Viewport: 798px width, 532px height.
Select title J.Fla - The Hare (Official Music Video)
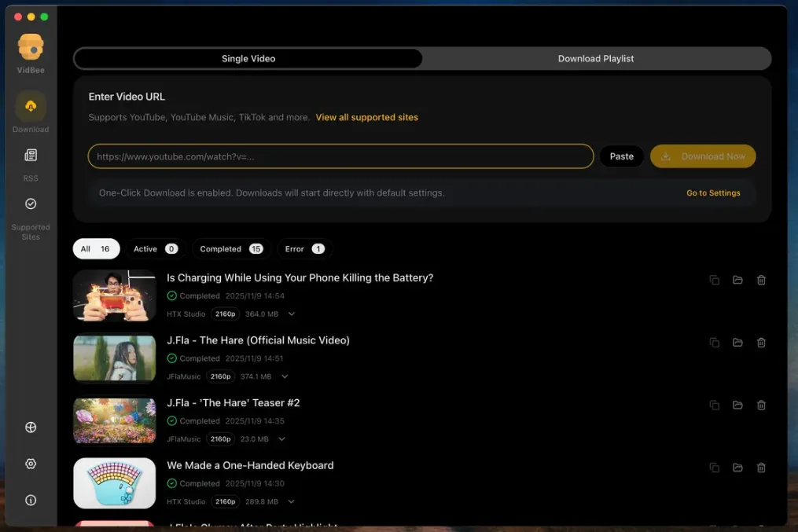[x=258, y=340]
